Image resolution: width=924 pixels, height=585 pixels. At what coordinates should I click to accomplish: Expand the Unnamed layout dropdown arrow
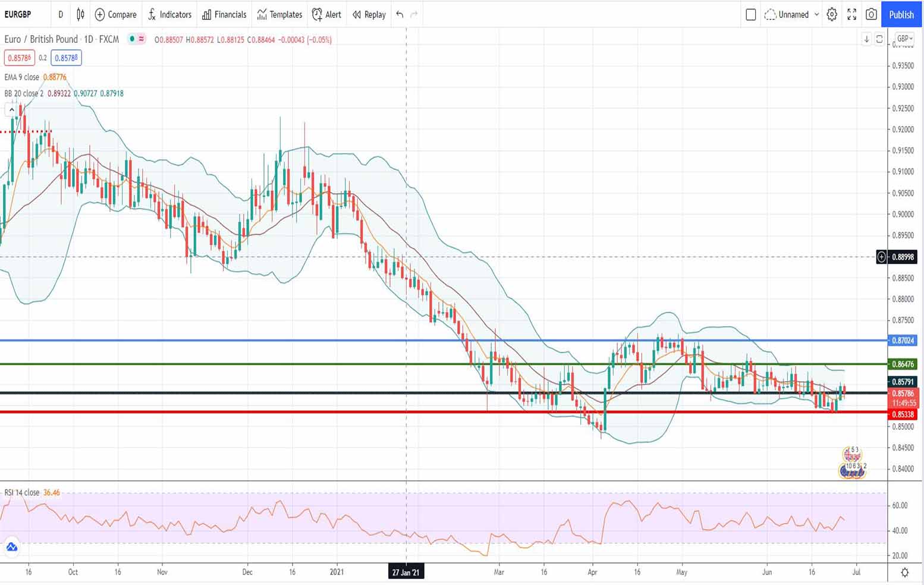point(816,14)
